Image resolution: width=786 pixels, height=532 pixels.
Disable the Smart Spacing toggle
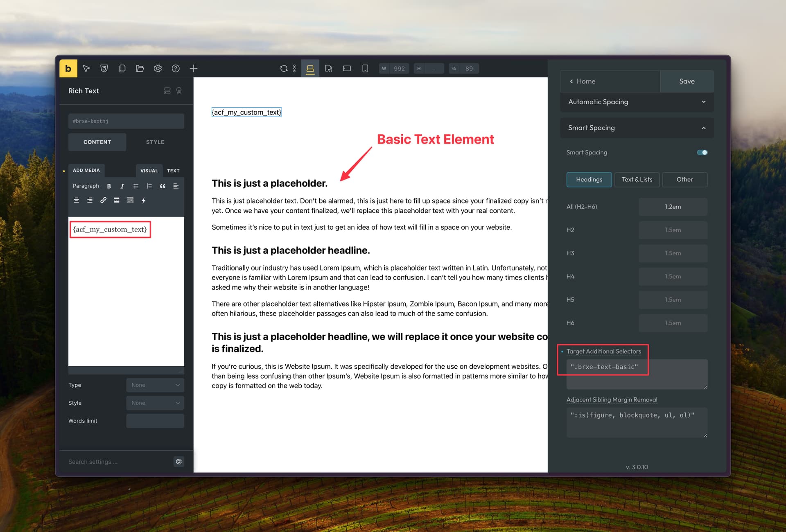[702, 152]
